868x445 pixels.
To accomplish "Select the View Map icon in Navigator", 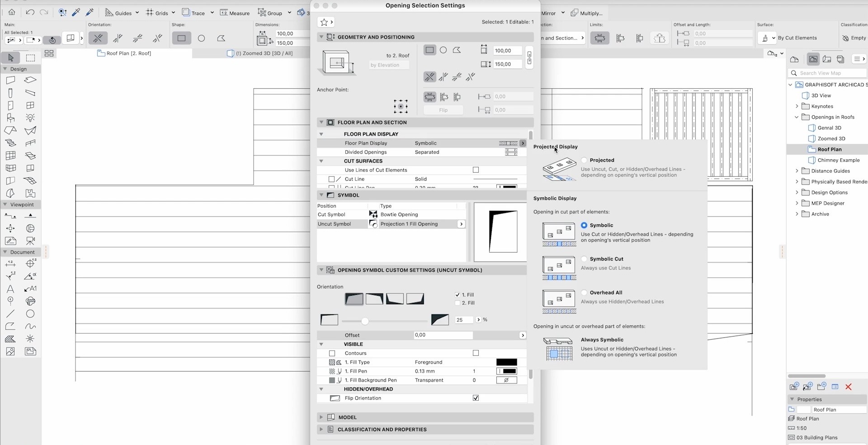I will click(x=813, y=59).
